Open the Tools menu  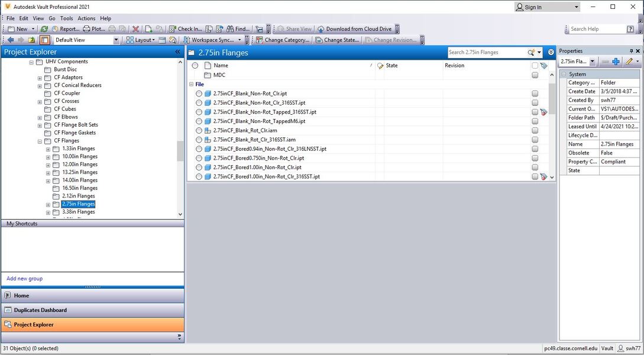pos(67,18)
